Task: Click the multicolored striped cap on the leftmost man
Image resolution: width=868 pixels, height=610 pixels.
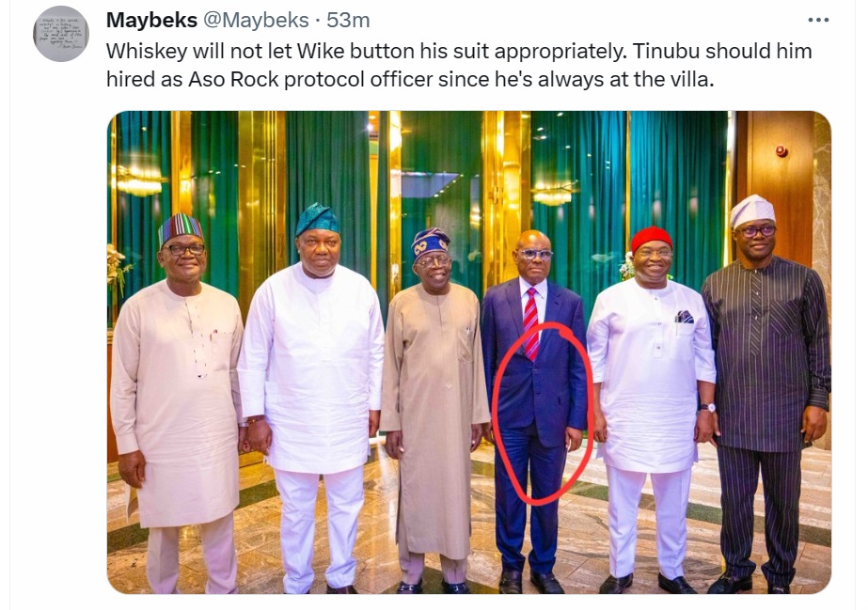Action: pos(181,226)
